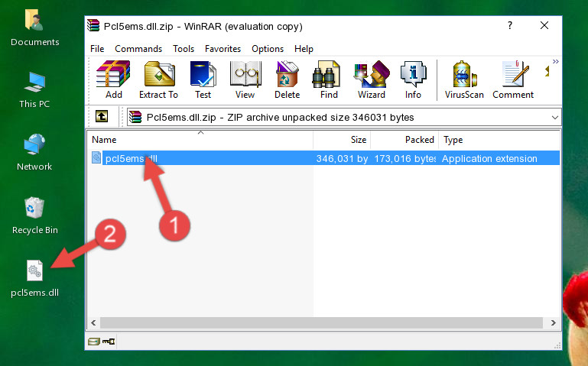Select the Recycle Bin desktop icon

pyautogui.click(x=34, y=215)
